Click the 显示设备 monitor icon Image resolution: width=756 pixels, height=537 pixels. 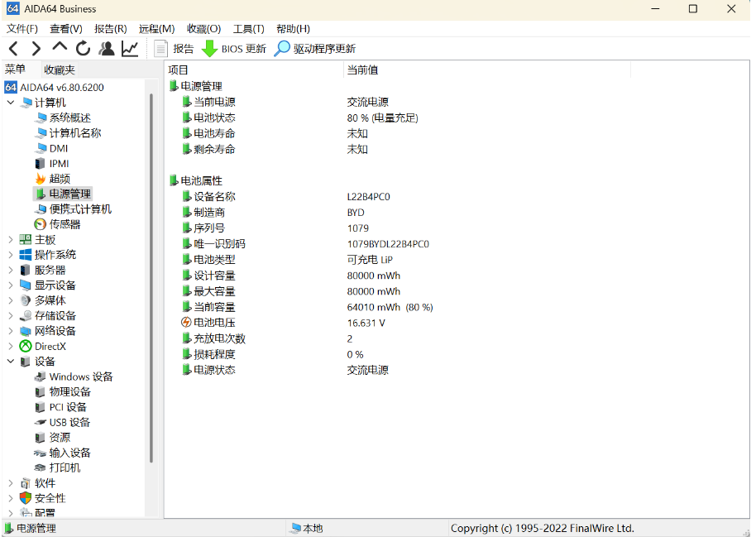click(x=26, y=285)
